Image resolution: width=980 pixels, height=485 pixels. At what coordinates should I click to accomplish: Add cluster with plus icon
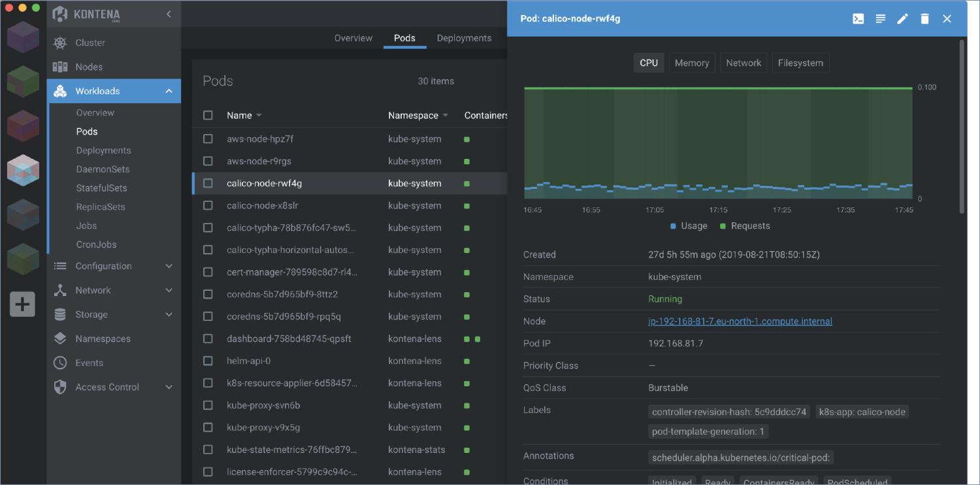coord(22,305)
